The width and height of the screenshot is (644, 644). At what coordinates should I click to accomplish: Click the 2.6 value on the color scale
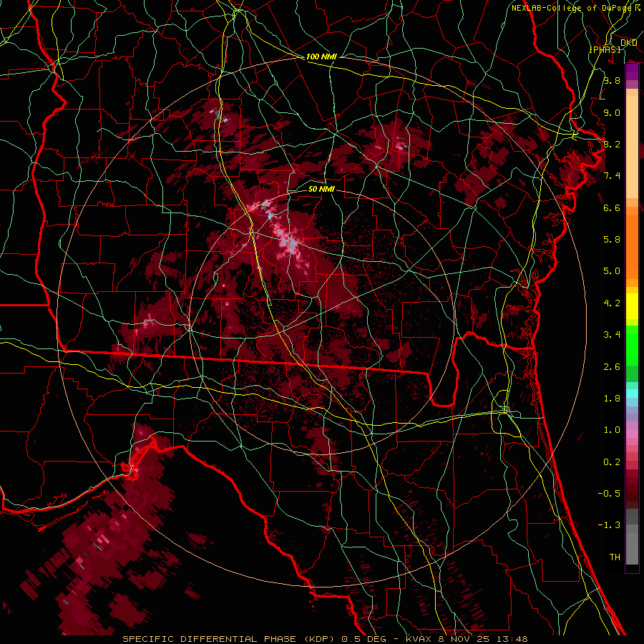(x=612, y=367)
